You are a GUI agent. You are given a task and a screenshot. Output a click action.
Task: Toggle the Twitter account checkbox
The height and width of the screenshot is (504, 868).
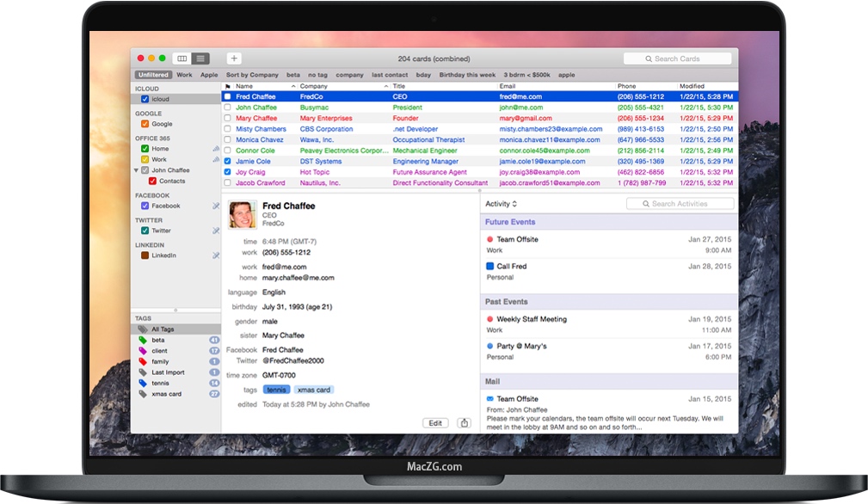click(x=145, y=230)
